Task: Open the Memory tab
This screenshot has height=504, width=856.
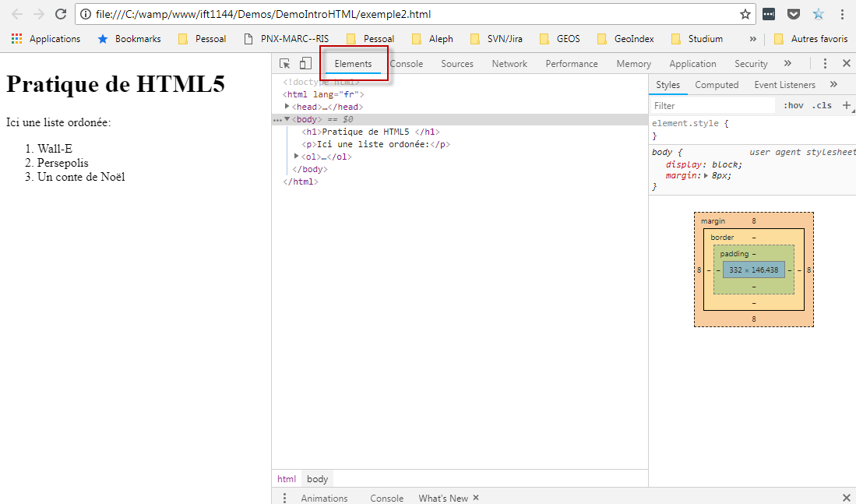Action: [x=633, y=64]
